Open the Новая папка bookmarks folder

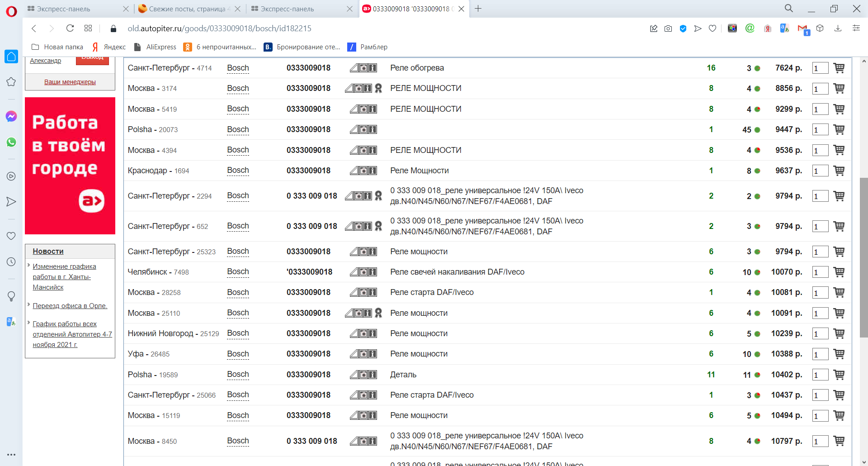[57, 47]
